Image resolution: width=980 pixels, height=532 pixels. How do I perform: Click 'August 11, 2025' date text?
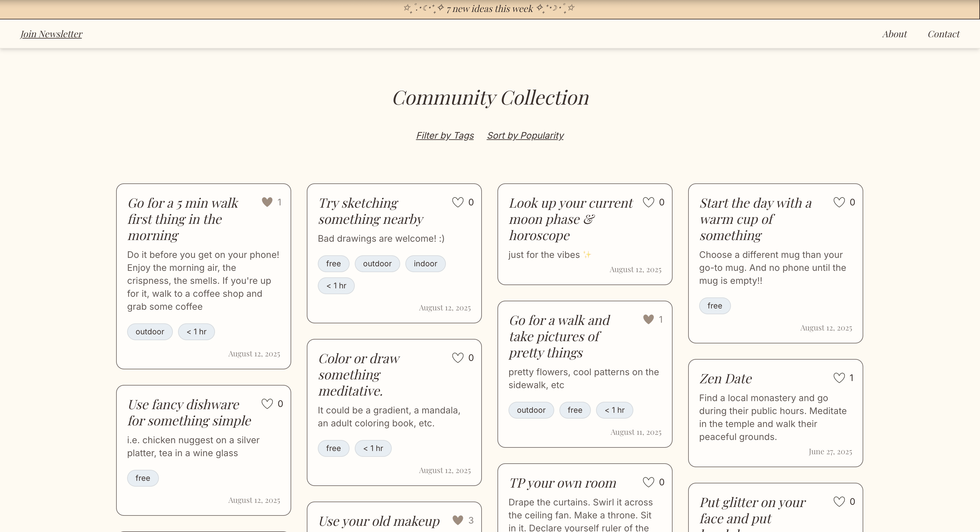point(636,432)
